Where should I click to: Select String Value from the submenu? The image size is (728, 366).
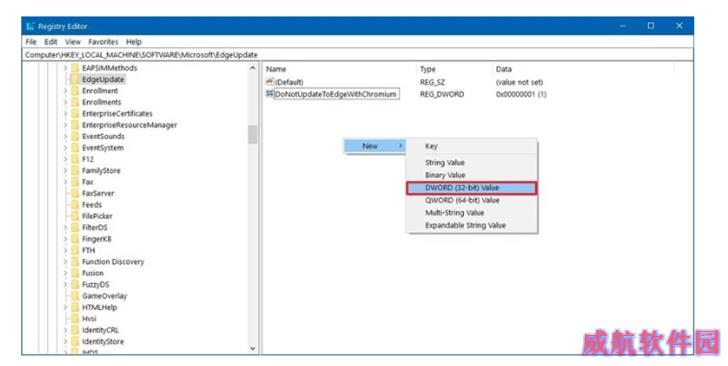[472, 163]
